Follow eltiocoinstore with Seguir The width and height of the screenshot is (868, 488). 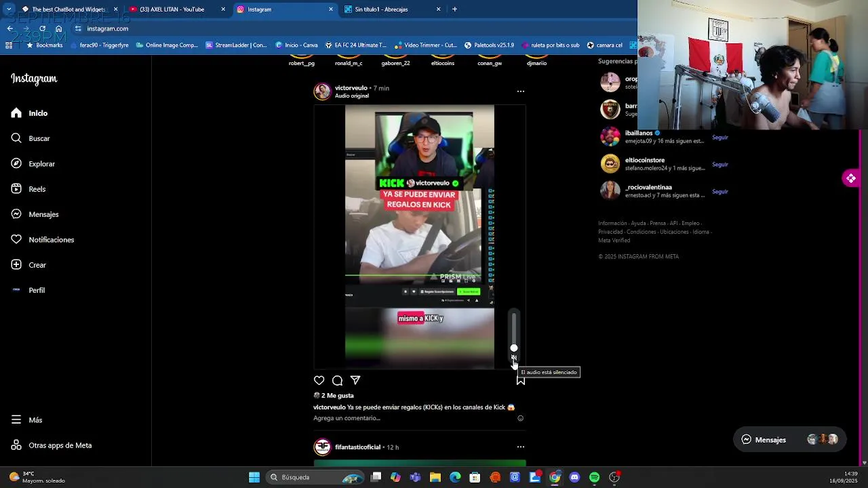[720, 165]
